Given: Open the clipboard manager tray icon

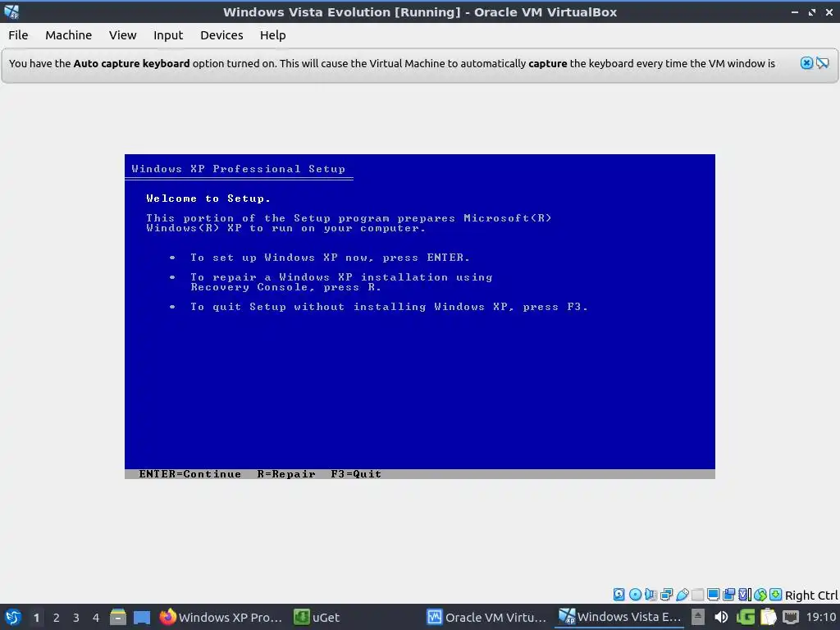Looking at the screenshot, I should [x=768, y=617].
